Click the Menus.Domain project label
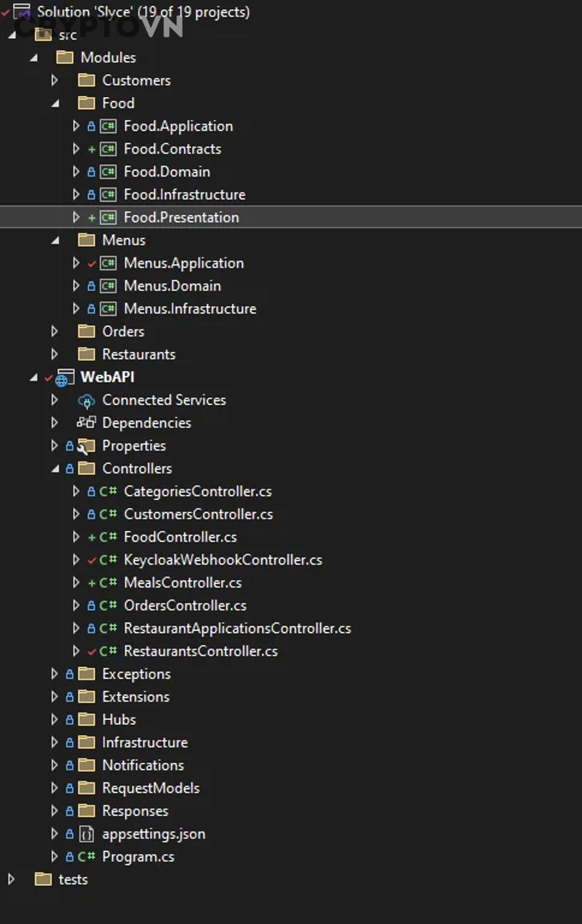 (x=173, y=286)
